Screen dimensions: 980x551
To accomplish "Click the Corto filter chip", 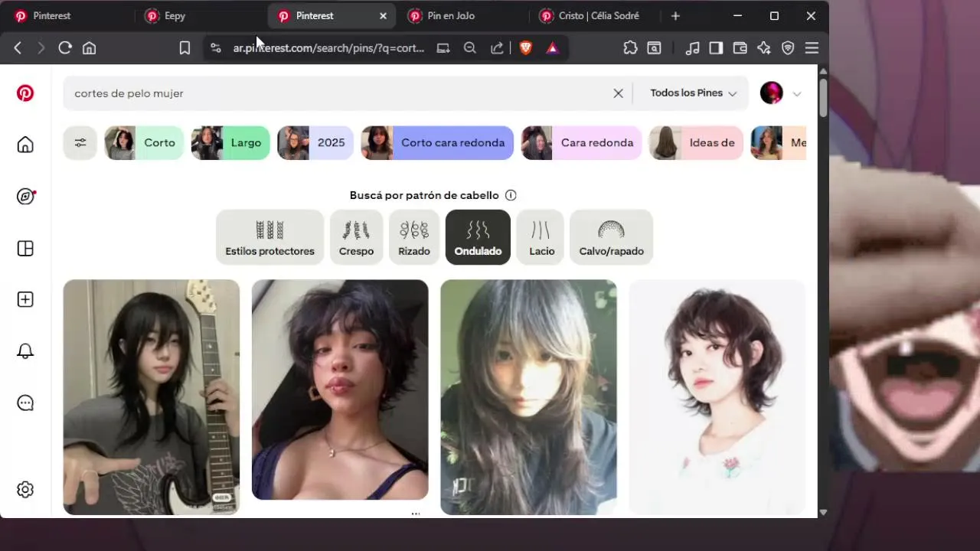I will pyautogui.click(x=144, y=143).
